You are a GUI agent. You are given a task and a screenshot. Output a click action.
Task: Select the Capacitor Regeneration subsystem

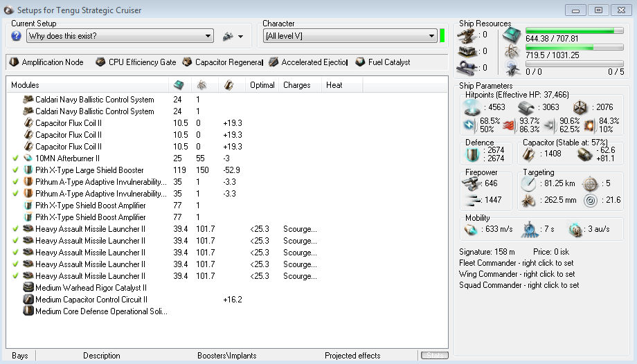pos(223,62)
